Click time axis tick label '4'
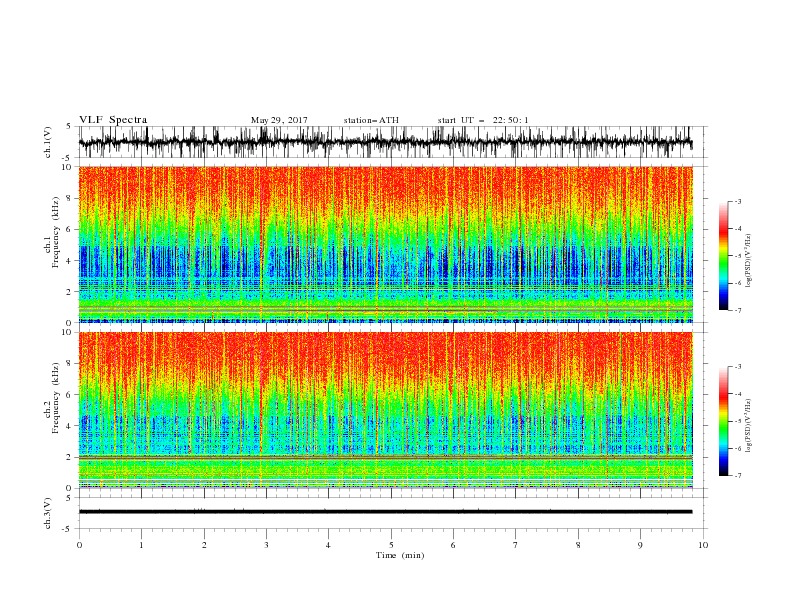The width and height of the screenshot is (792, 612). 328,545
